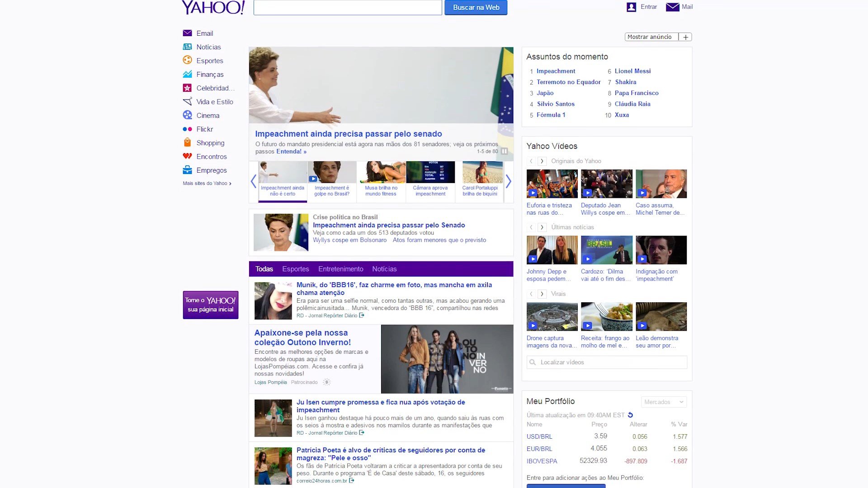Click Torne o Yahoo sua página inicial

point(211,305)
